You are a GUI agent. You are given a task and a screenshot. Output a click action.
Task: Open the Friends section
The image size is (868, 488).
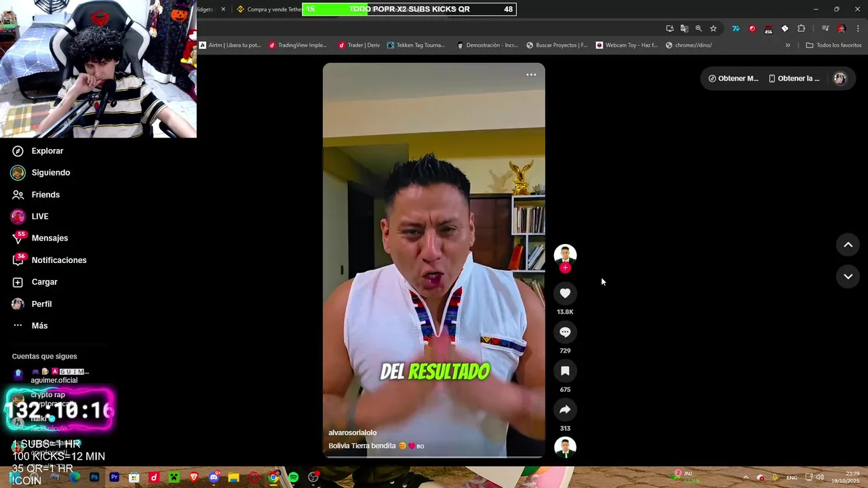pyautogui.click(x=36, y=195)
